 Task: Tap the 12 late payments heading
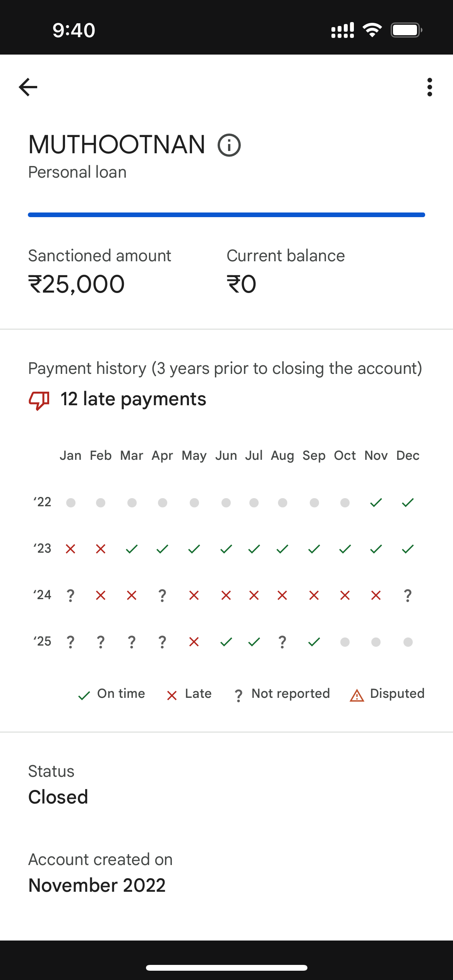click(133, 399)
